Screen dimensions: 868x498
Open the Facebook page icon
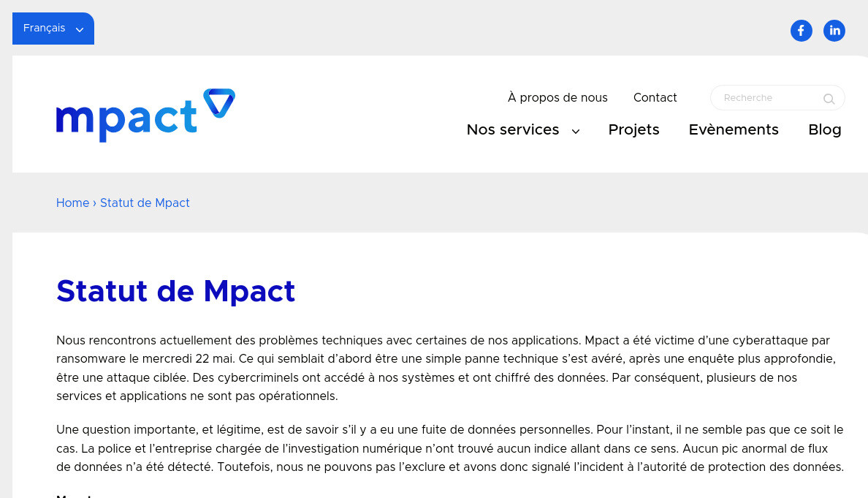pos(801,31)
